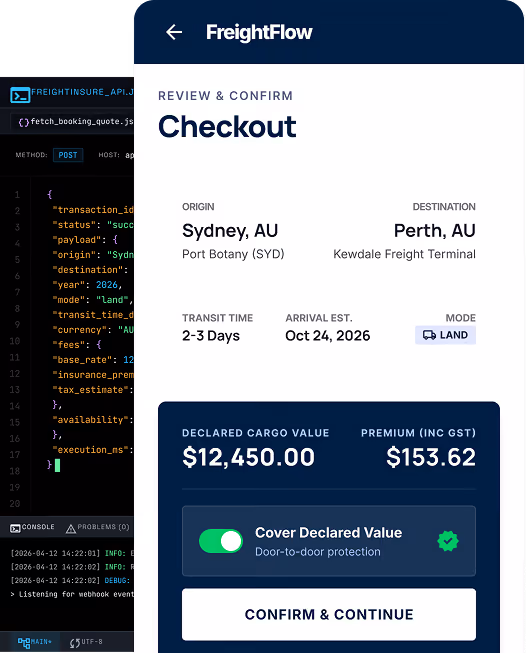Screen dimensions: 530x653
Task: Click the warning triangle icon by PROBLEMS
Action: 71,528
